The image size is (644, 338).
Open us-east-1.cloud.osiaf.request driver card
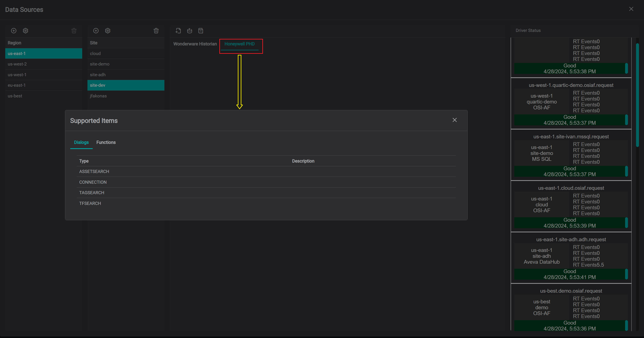pos(571,206)
